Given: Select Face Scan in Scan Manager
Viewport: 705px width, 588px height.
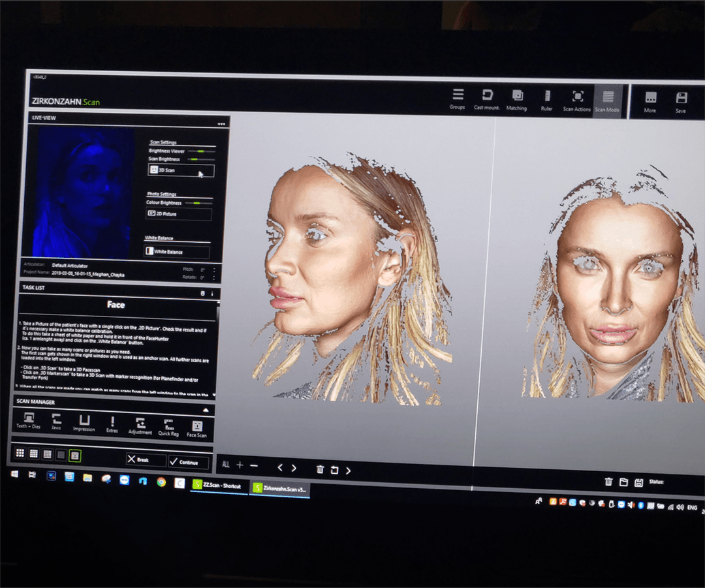Looking at the screenshot, I should (196, 429).
